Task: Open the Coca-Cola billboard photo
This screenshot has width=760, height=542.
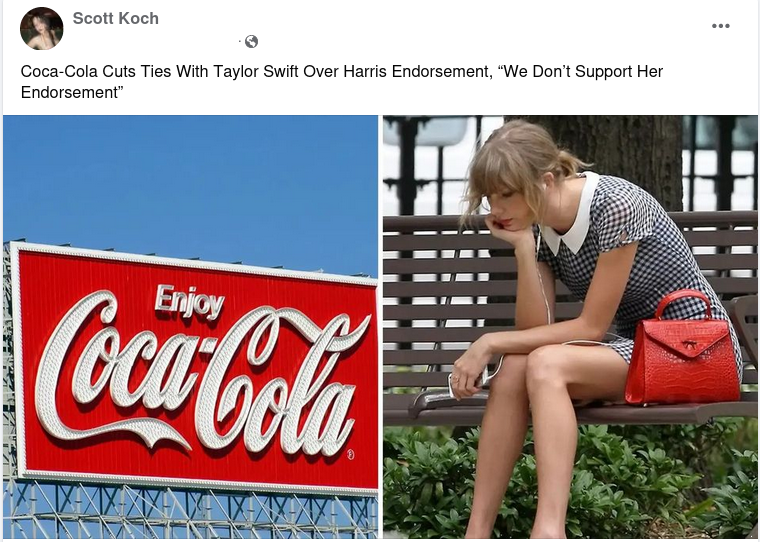Action: coord(190,327)
